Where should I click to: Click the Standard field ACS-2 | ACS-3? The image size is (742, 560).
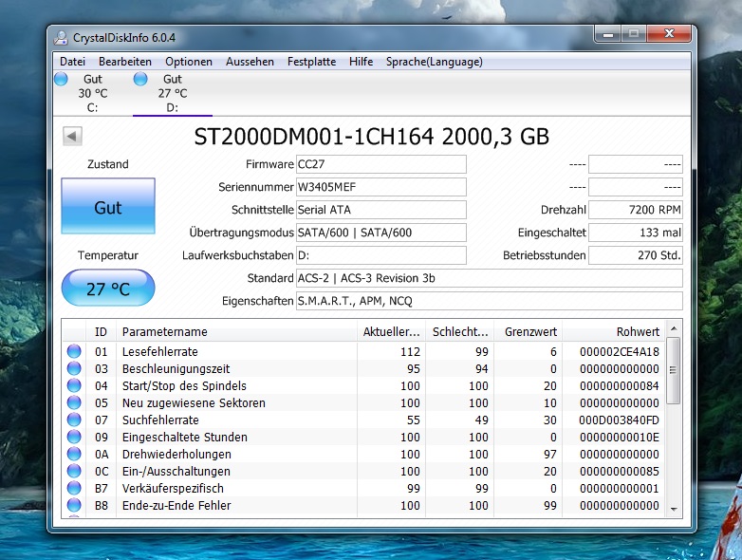coord(490,278)
